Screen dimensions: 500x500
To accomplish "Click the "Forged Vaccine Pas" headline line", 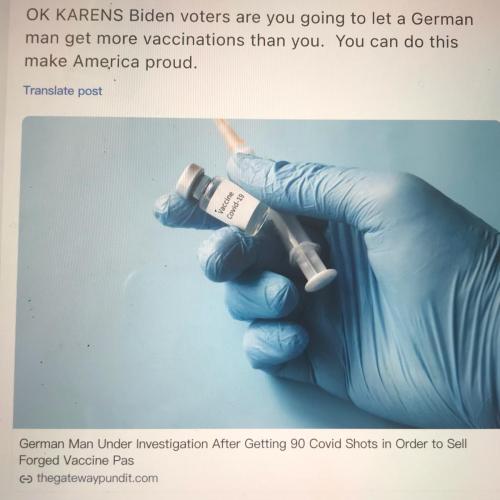I will pyautogui.click(x=77, y=460).
